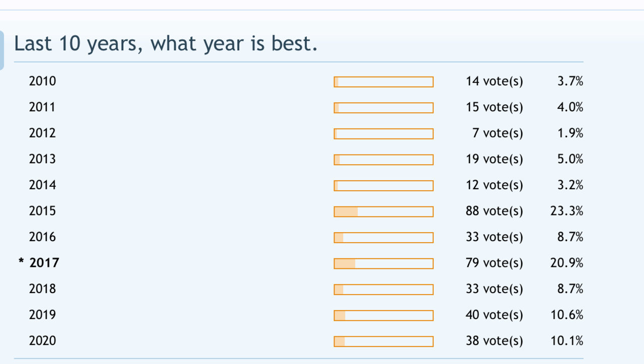644x364 pixels.
Task: Click the asterisk marker beside 2017
Action: pos(21,262)
